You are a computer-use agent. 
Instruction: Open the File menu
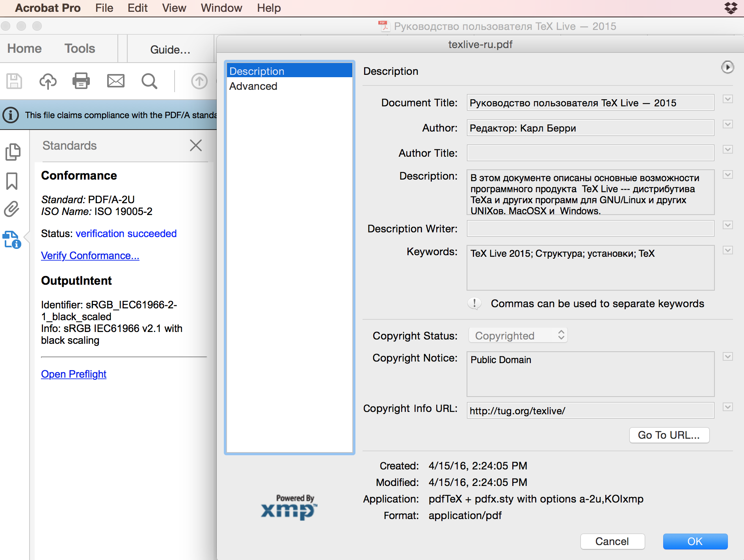(x=104, y=8)
